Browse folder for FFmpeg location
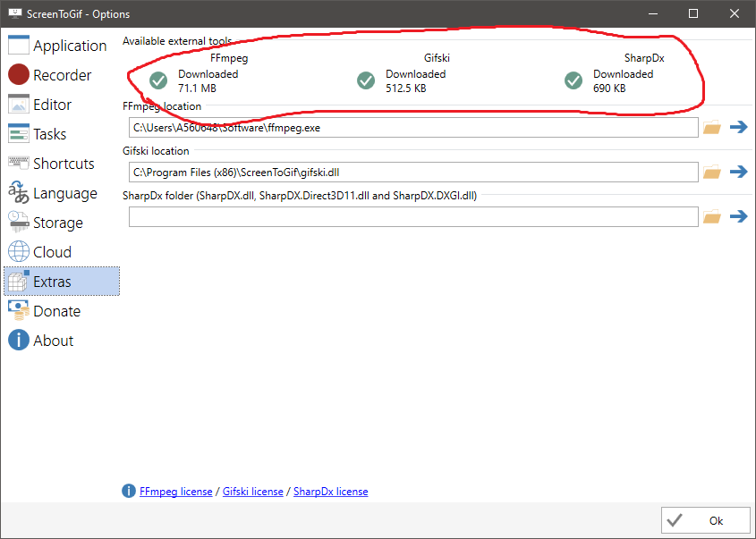 (711, 128)
